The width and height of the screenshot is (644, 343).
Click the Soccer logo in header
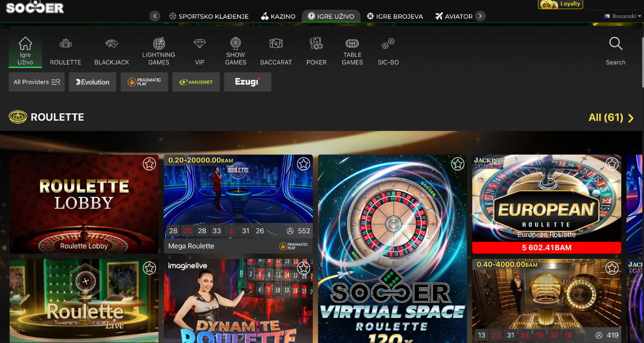[x=35, y=7]
